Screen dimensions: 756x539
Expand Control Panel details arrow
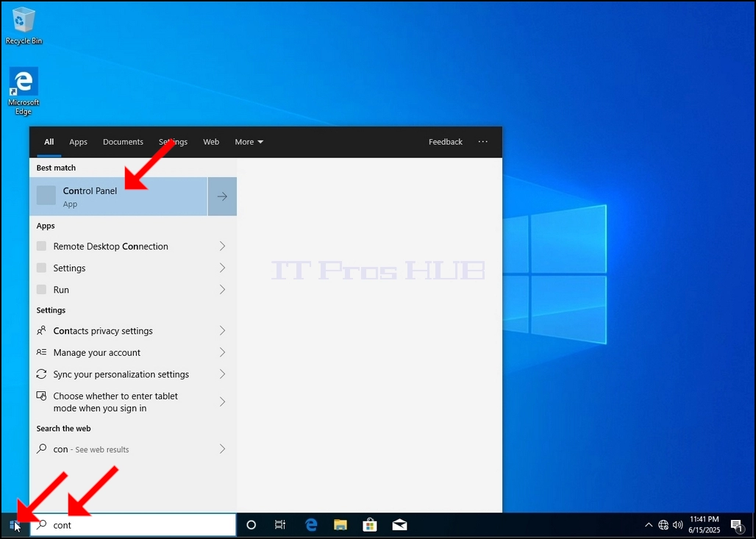[x=222, y=196]
